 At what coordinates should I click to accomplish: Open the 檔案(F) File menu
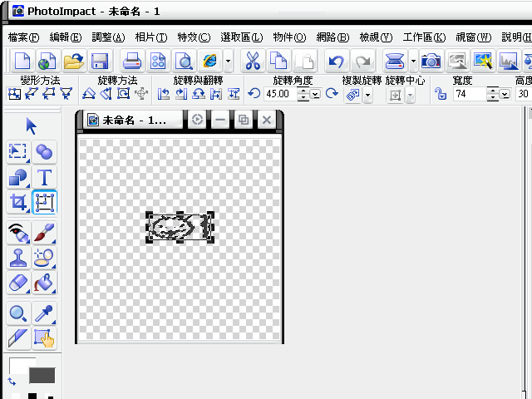pyautogui.click(x=23, y=37)
